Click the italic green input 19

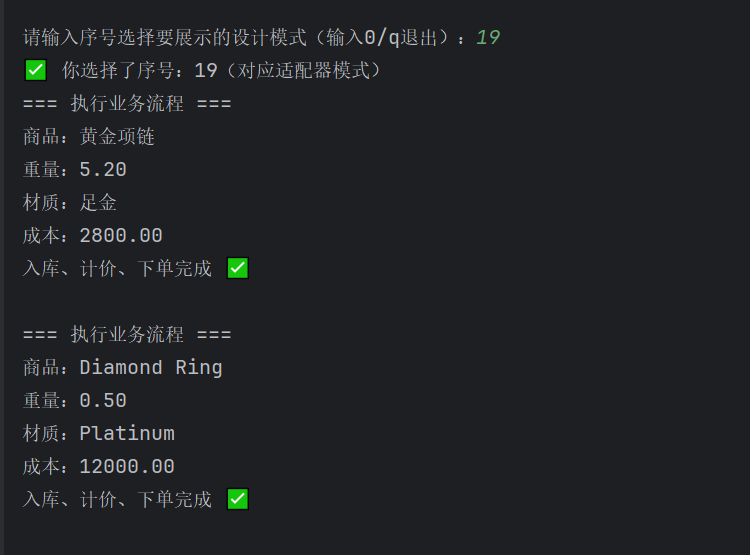click(488, 38)
